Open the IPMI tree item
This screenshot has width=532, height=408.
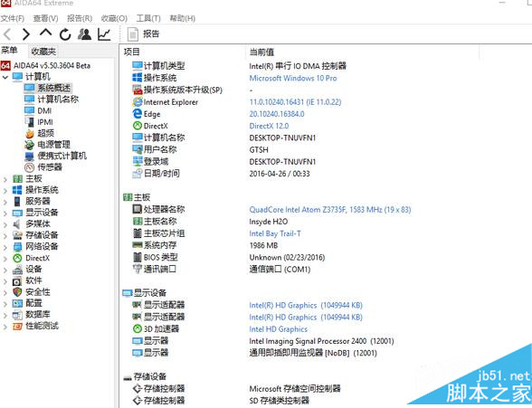[x=45, y=122]
